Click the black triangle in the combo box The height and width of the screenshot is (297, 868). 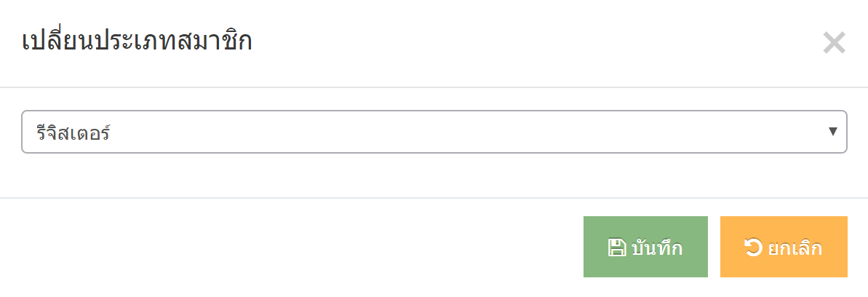[832, 131]
